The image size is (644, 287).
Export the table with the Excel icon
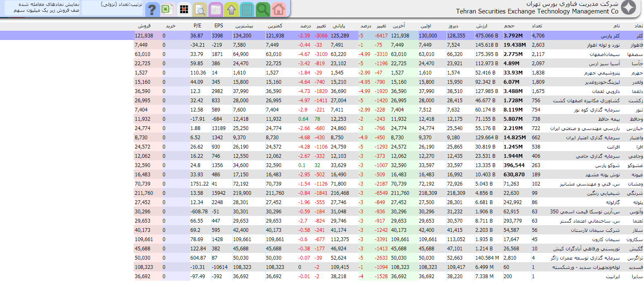[168, 9]
